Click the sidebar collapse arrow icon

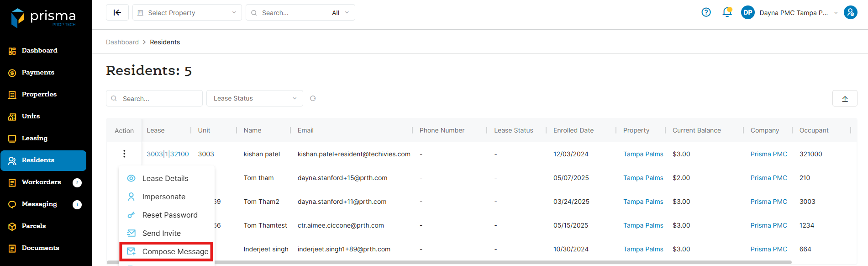point(117,13)
